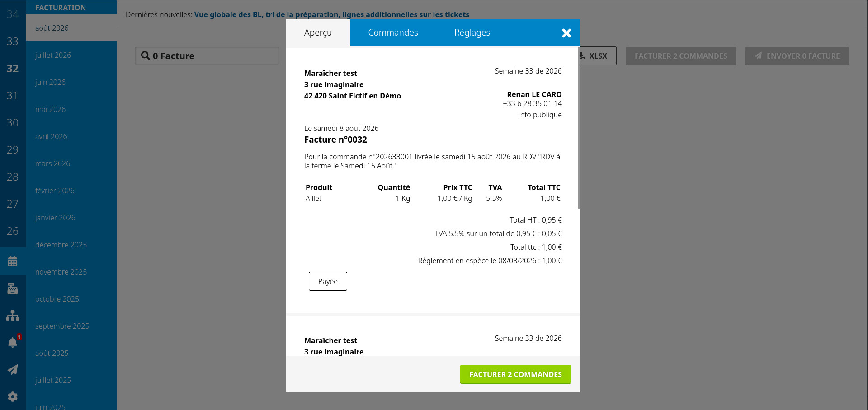The width and height of the screenshot is (868, 410).
Task: Click the invoice preview scrollbar
Action: coord(579,128)
